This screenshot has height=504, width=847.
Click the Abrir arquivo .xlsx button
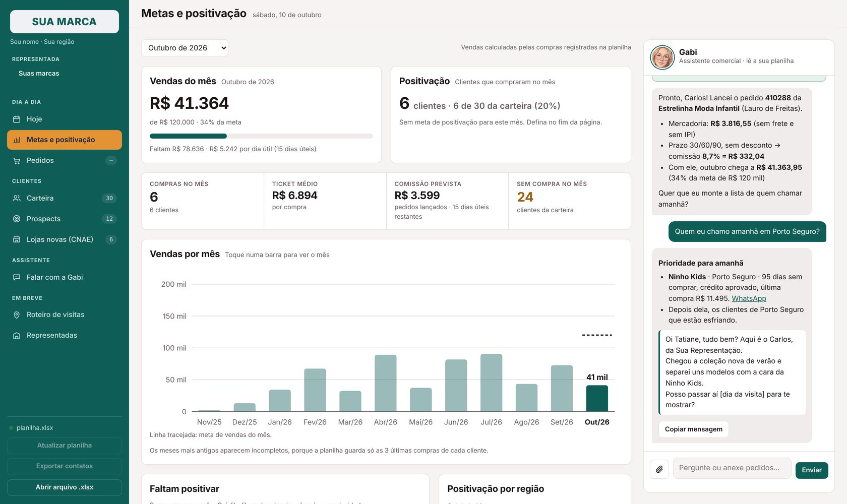(x=65, y=487)
